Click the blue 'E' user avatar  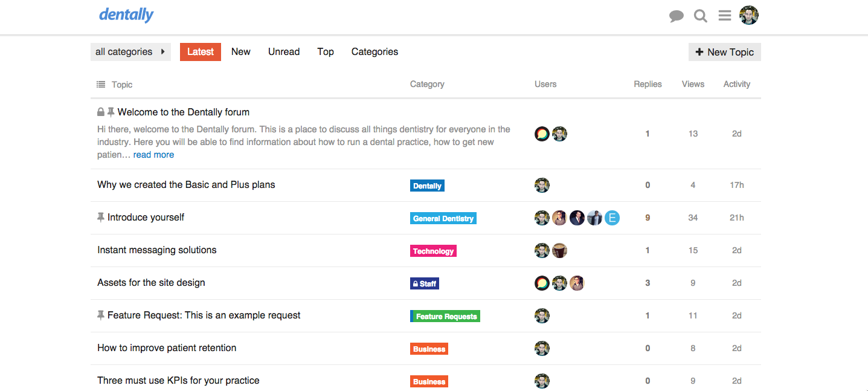pyautogui.click(x=612, y=218)
